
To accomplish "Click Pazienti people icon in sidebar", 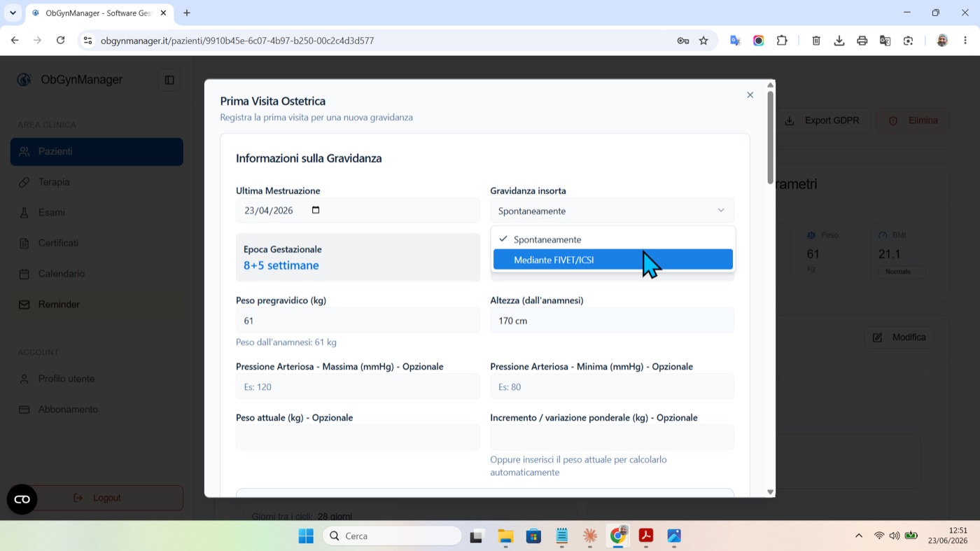I will pos(24,152).
